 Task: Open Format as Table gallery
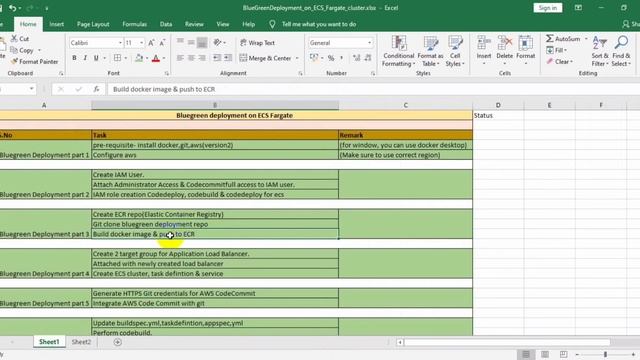[430, 51]
